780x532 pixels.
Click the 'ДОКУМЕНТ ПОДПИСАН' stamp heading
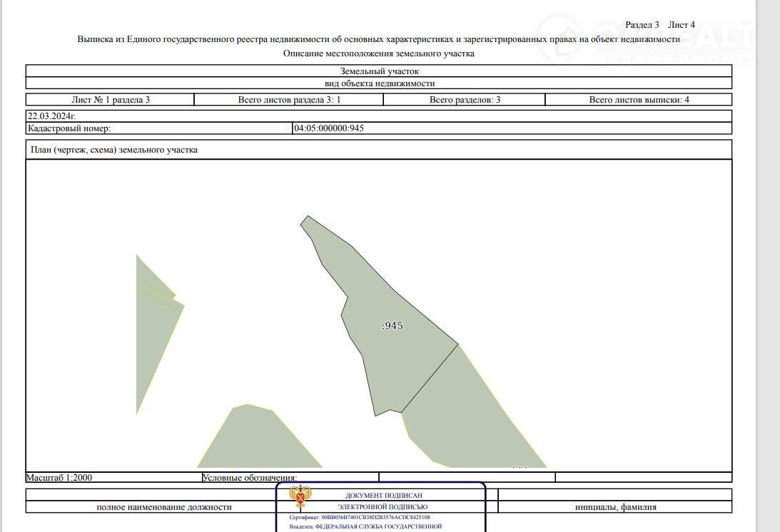[388, 496]
